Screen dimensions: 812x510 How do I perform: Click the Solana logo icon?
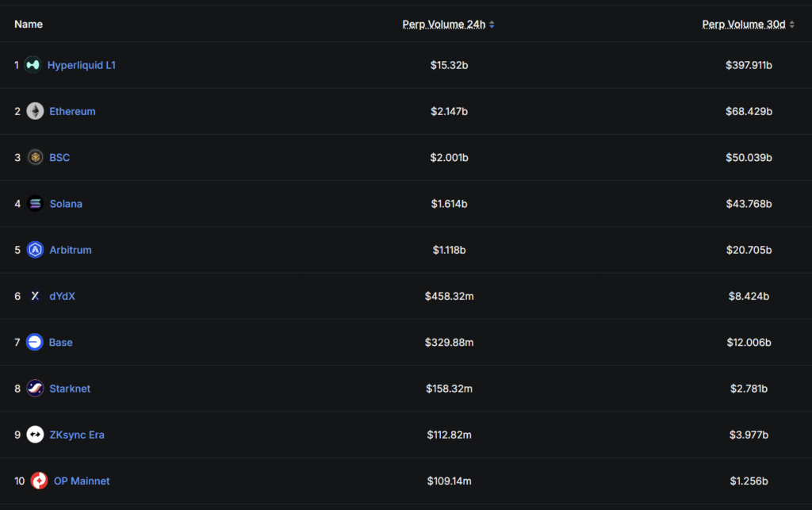35,204
